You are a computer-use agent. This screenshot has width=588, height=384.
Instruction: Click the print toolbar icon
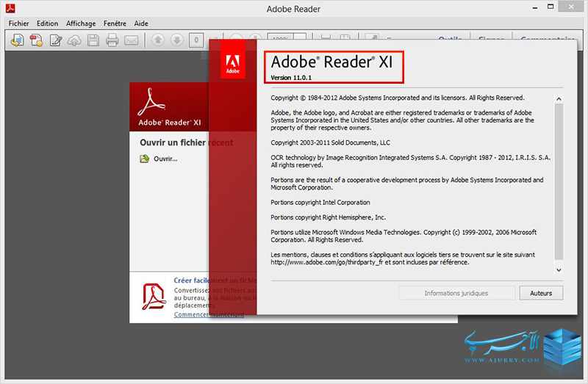(112, 40)
